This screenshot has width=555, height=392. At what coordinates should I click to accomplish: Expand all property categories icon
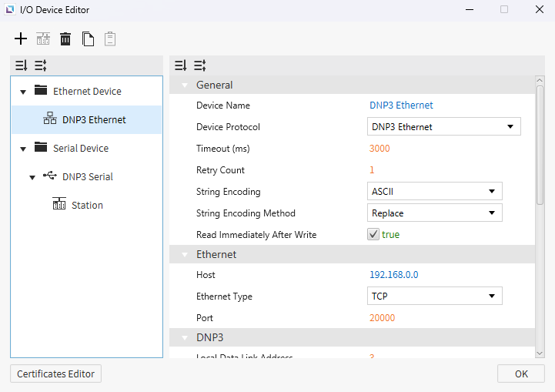point(181,65)
